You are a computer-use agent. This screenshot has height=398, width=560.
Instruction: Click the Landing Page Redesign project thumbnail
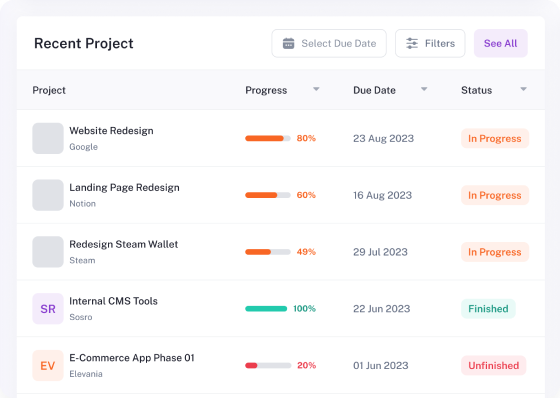[x=48, y=195]
